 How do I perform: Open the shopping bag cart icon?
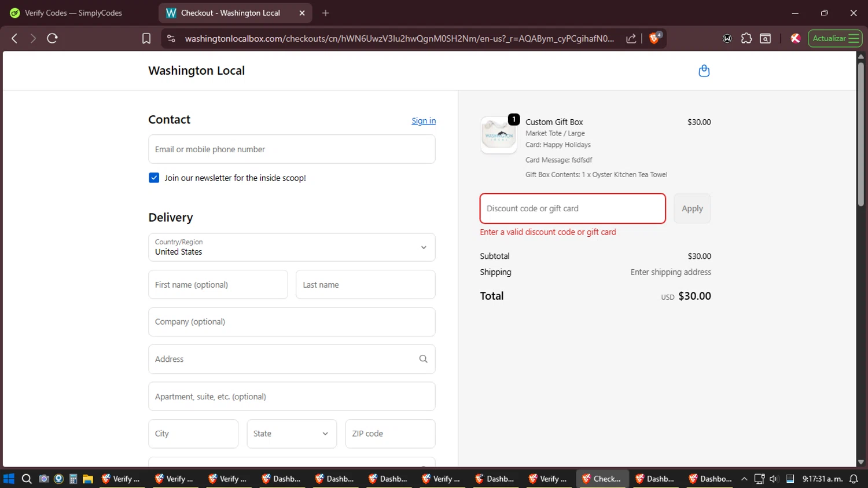(x=704, y=71)
